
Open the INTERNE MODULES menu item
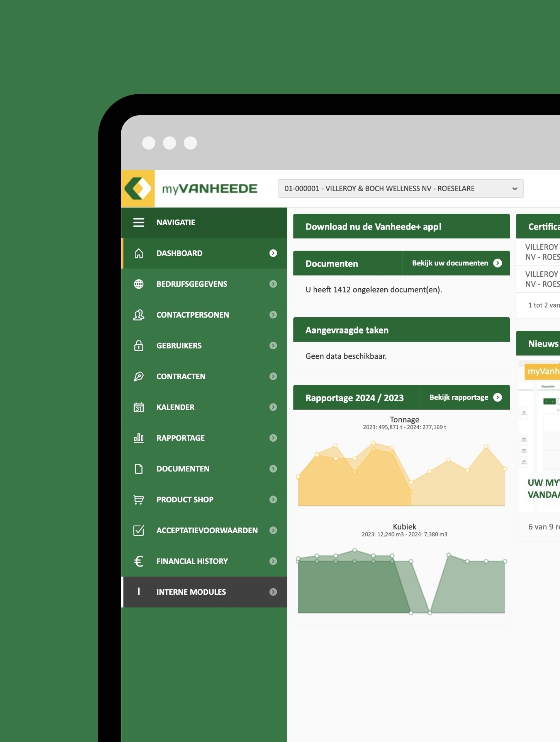204,592
